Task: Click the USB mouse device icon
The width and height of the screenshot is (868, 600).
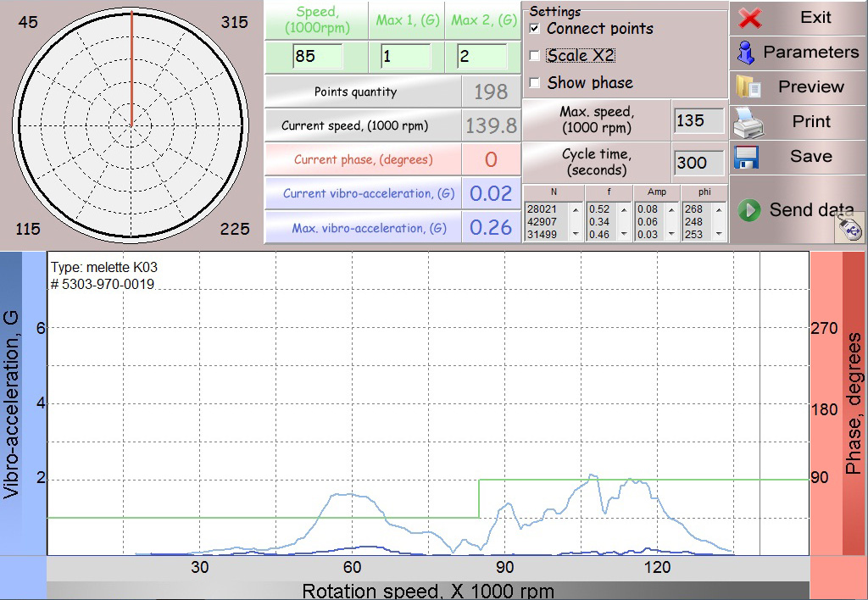Action: [x=850, y=228]
